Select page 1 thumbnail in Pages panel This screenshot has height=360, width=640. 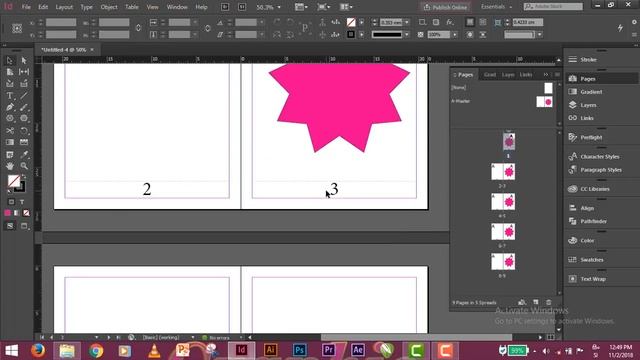pos(509,142)
